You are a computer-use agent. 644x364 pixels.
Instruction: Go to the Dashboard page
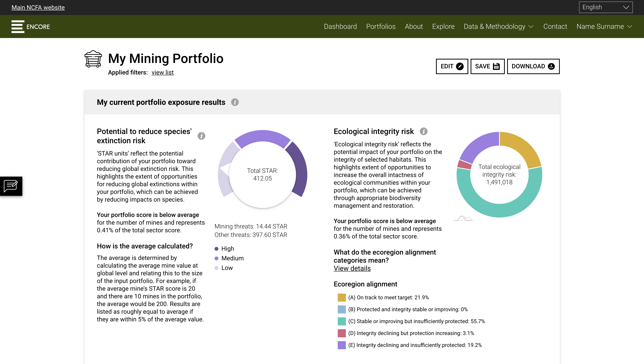click(x=340, y=26)
